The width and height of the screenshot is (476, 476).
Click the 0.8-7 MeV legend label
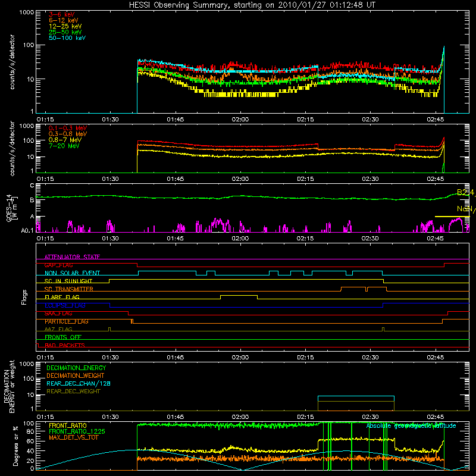coord(65,140)
